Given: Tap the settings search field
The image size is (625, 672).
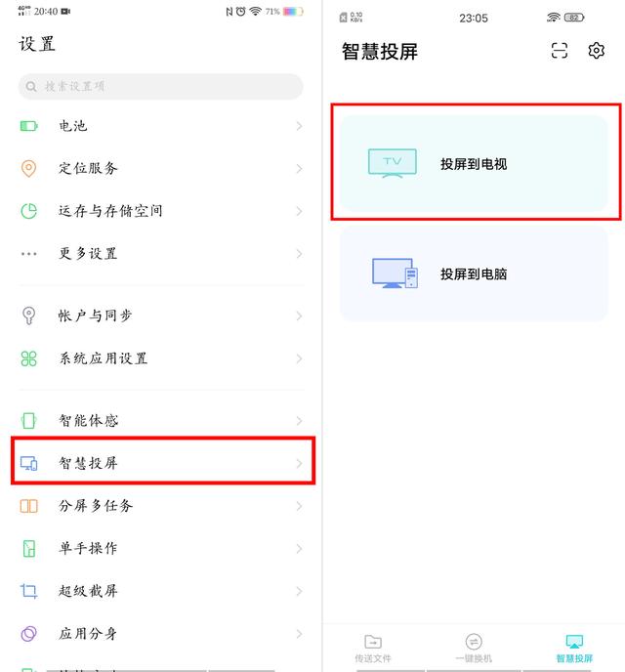Looking at the screenshot, I should pyautogui.click(x=161, y=86).
